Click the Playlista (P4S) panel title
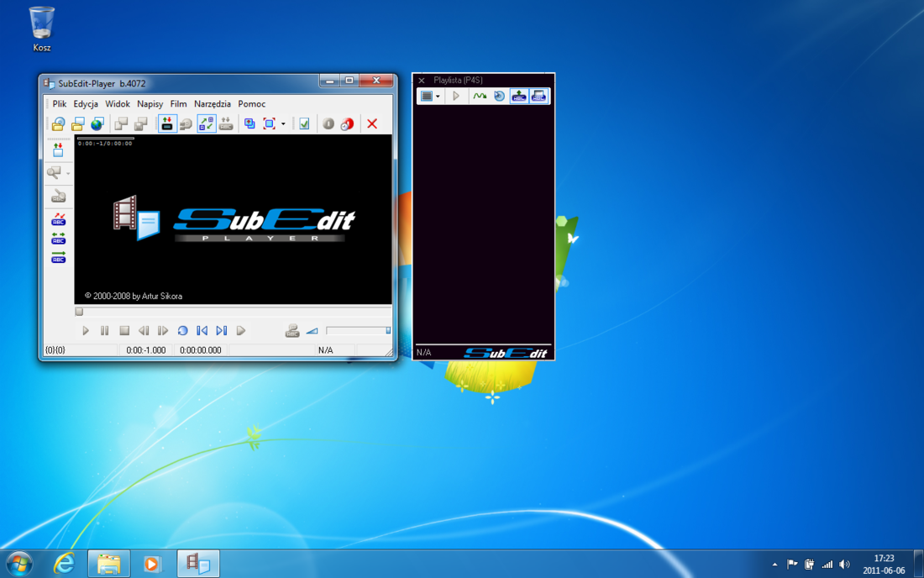 [x=458, y=80]
